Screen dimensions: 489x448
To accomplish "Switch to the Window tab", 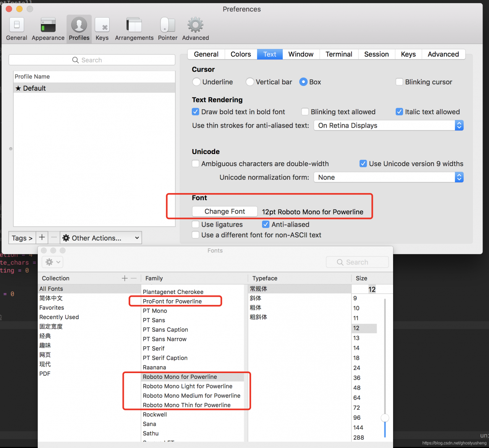I will coord(301,54).
